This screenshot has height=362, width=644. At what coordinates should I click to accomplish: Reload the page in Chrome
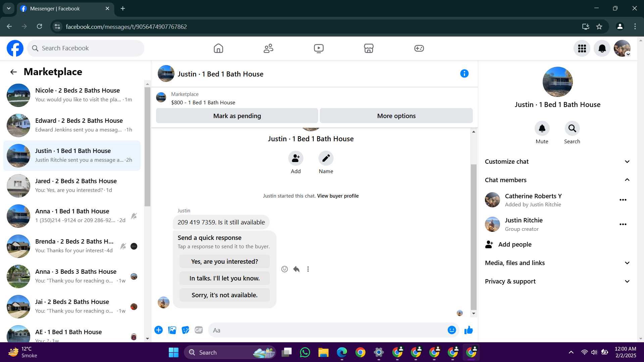(x=39, y=27)
